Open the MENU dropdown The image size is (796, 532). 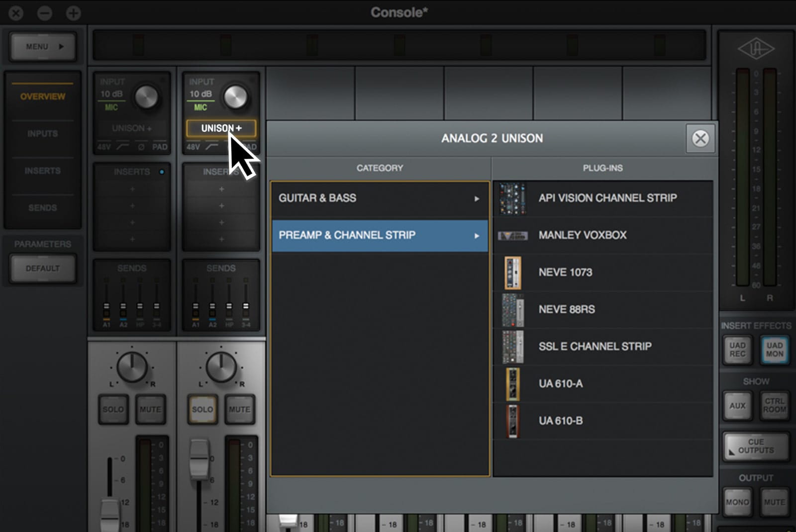pyautogui.click(x=43, y=46)
